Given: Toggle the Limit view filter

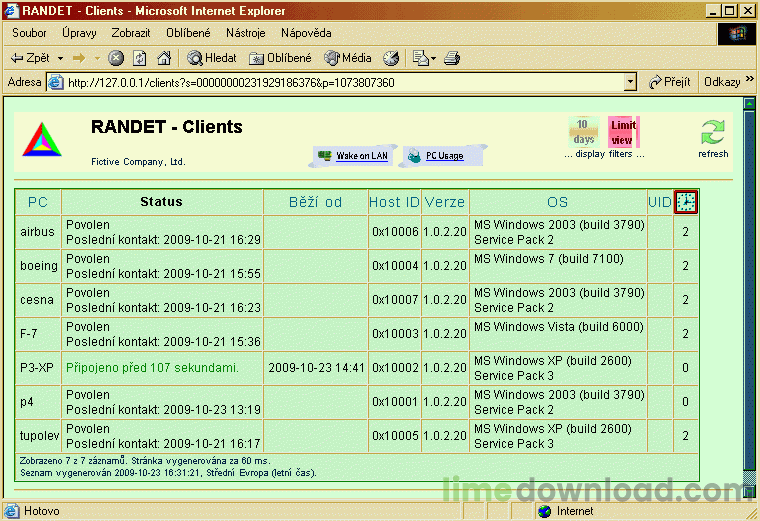Looking at the screenshot, I should (x=623, y=132).
